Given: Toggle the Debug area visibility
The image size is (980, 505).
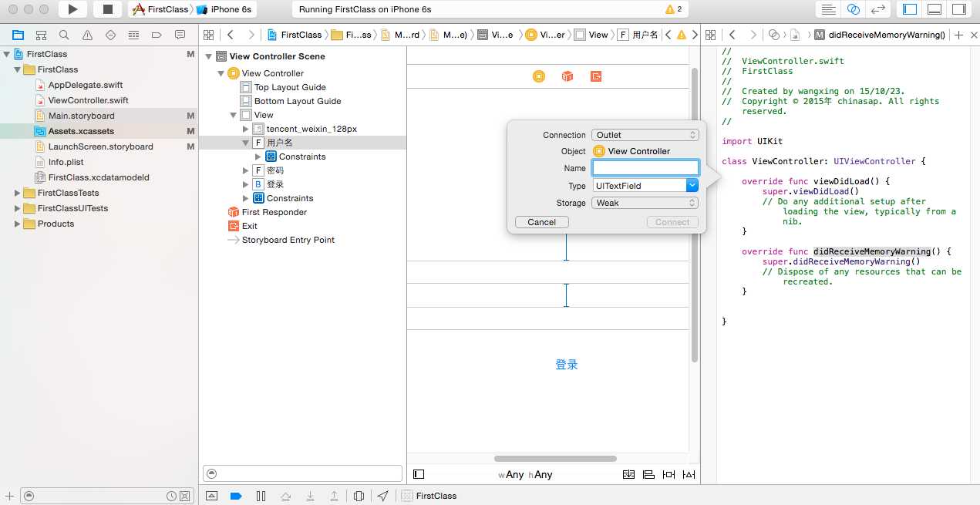Looking at the screenshot, I should click(934, 9).
